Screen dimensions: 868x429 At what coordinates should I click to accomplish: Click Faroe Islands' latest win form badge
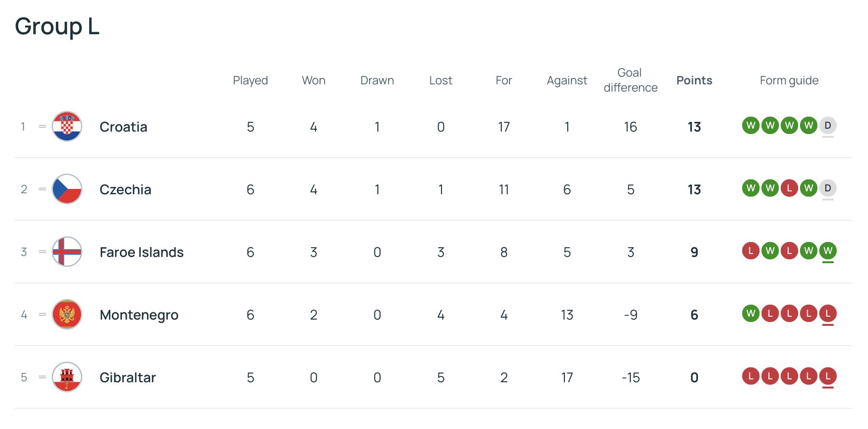click(x=828, y=251)
